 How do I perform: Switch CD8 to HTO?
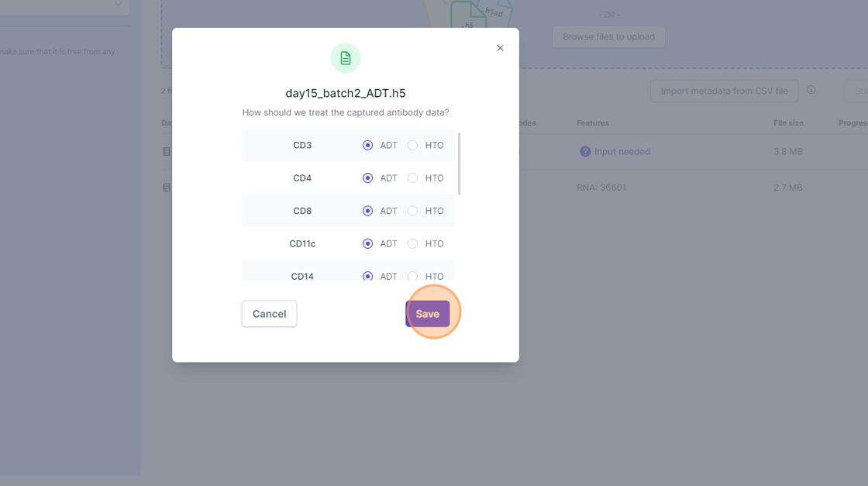[413, 211]
